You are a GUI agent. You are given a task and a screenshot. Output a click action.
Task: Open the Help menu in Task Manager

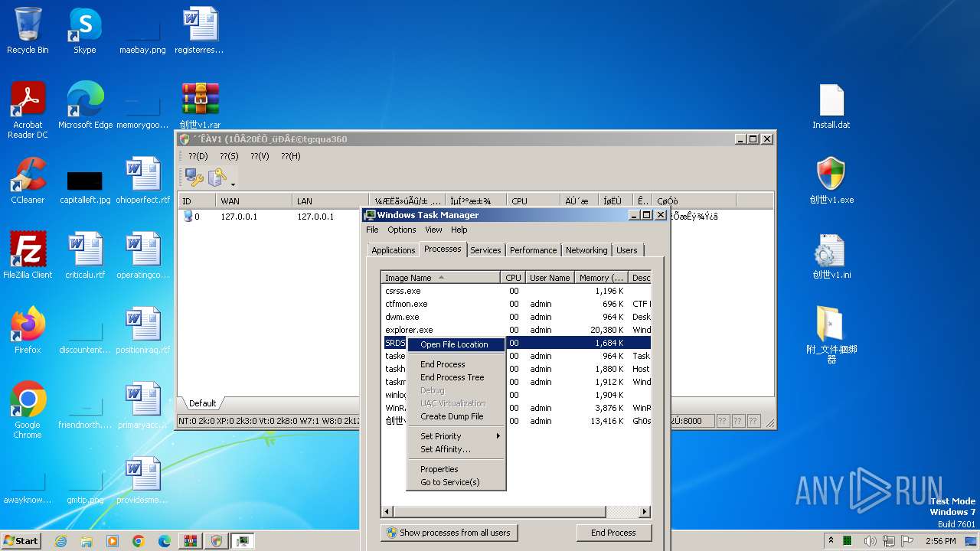click(459, 230)
